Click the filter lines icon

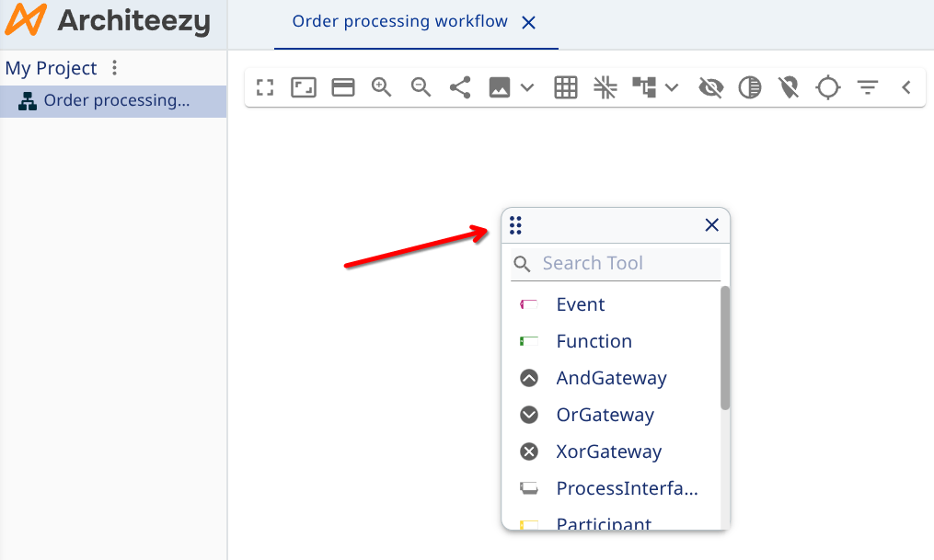[867, 87]
